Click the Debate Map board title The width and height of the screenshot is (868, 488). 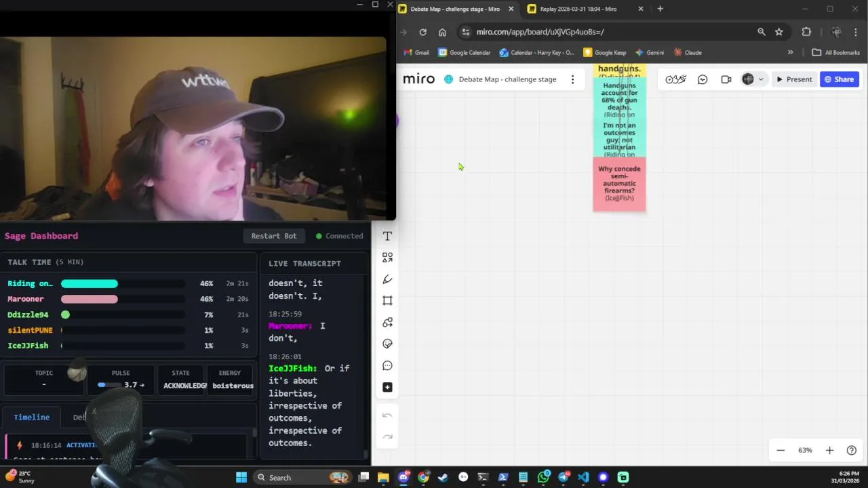[507, 79]
